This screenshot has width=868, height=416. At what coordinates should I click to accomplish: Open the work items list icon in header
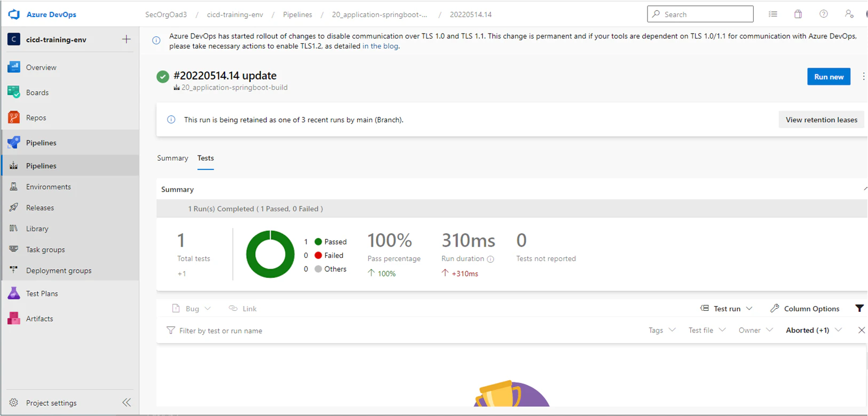coord(773,14)
